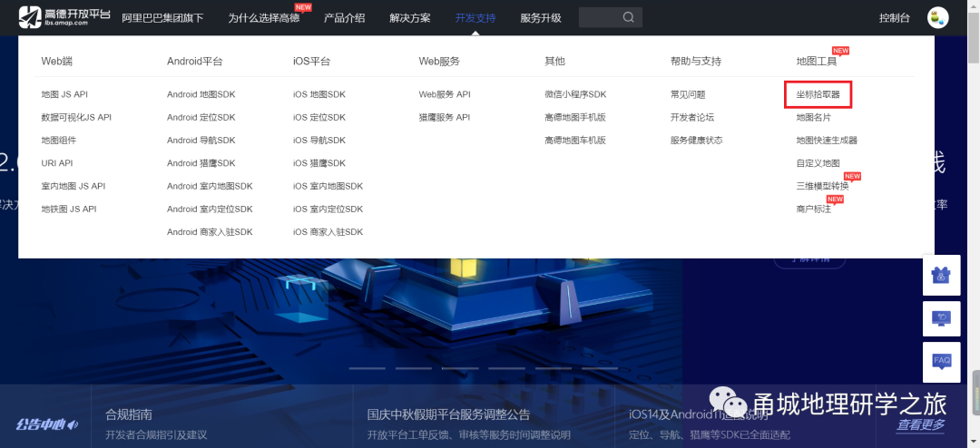Screen dimensions: 980x448
Task: Open iOS 地图SDK link
Action: (319, 94)
